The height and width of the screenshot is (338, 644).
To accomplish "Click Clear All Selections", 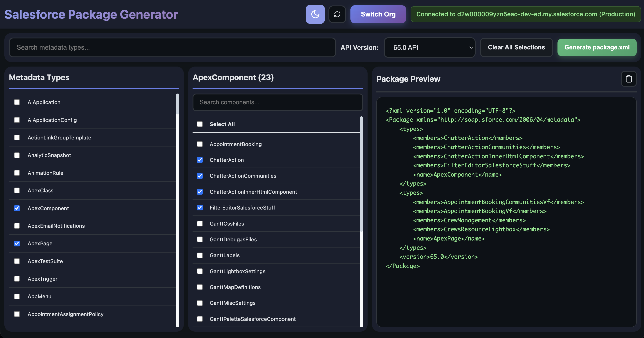I will [516, 47].
